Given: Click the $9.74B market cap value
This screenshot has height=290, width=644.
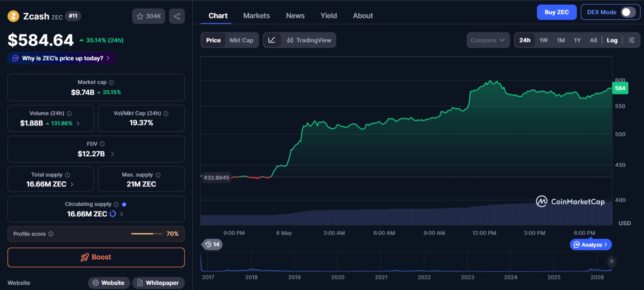Looking at the screenshot, I should [83, 93].
